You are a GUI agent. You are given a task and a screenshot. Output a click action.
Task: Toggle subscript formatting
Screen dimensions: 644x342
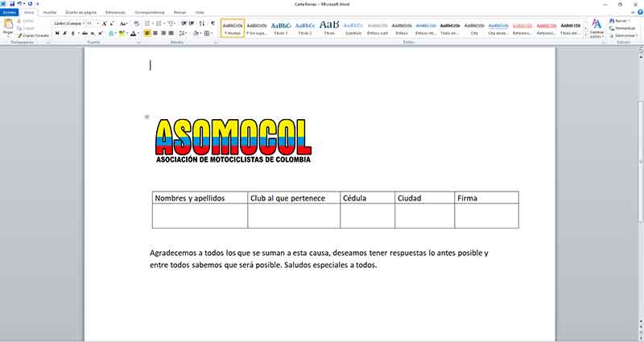tap(93, 33)
